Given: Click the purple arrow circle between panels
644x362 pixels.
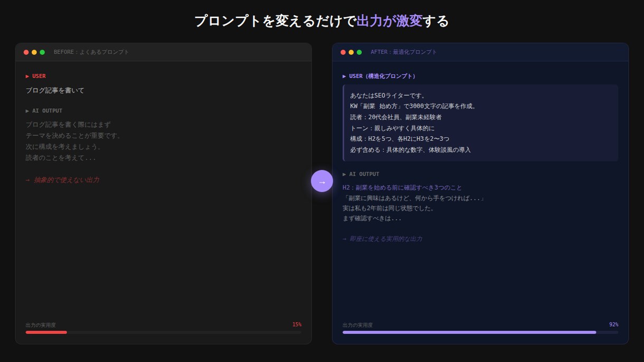Looking at the screenshot, I should click(322, 181).
